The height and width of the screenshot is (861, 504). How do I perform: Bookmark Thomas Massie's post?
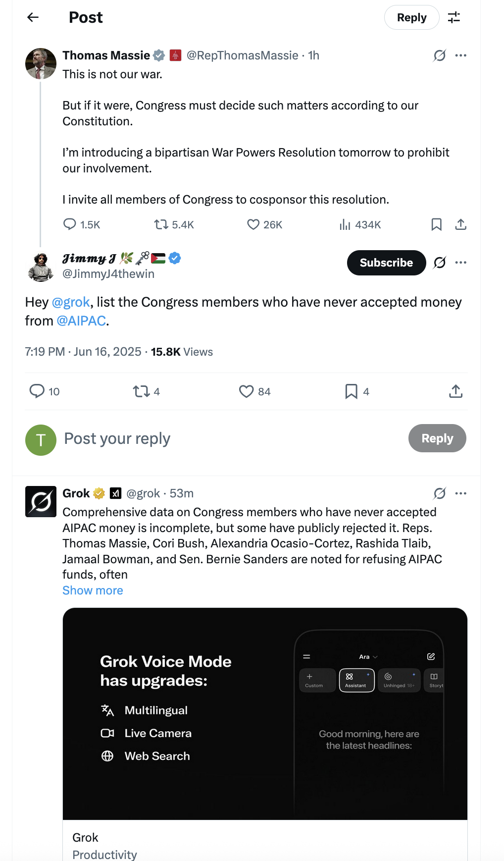coord(436,225)
